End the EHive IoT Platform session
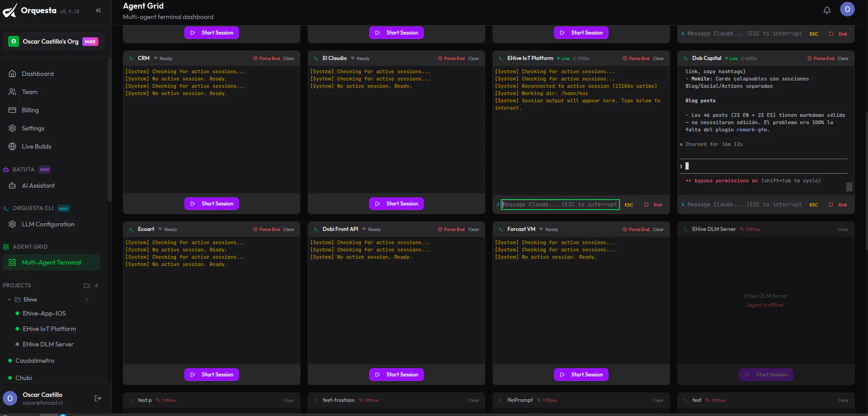868x416 pixels. click(x=653, y=205)
